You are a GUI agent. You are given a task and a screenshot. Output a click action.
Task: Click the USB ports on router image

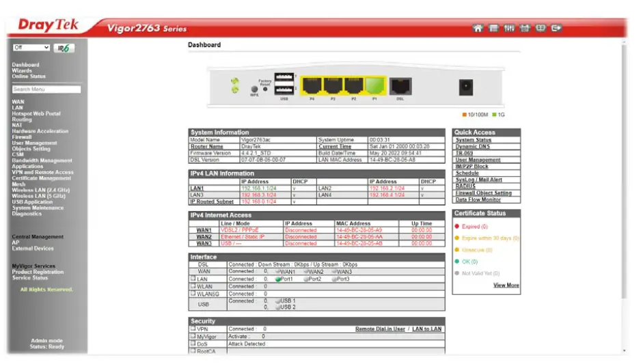[x=284, y=84]
